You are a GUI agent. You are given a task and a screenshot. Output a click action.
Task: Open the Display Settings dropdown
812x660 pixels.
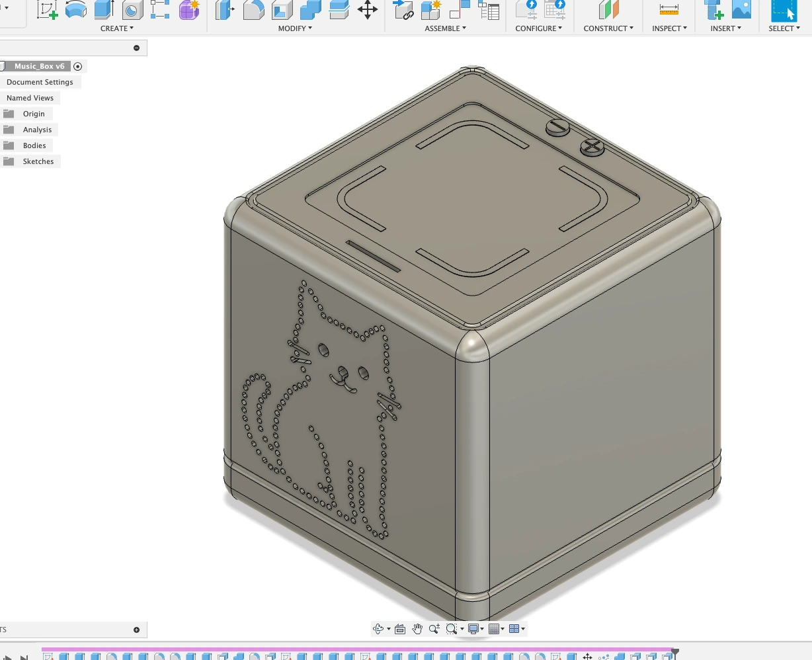tap(472, 629)
